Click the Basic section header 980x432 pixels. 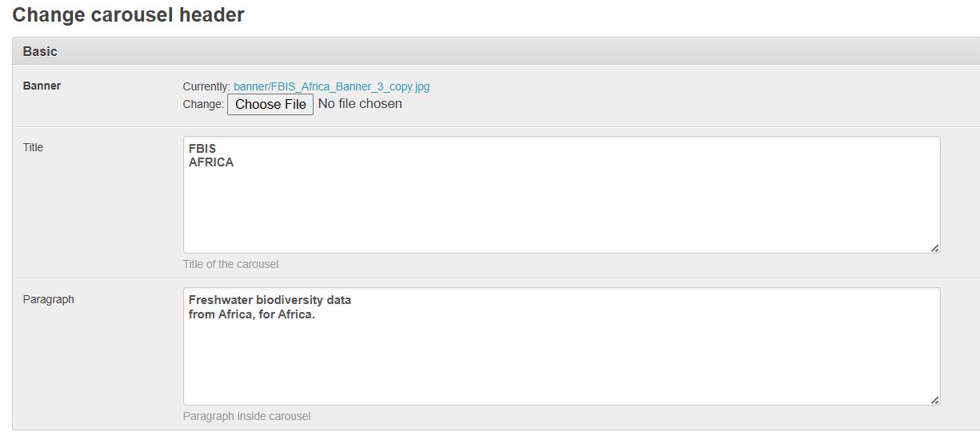(x=40, y=51)
